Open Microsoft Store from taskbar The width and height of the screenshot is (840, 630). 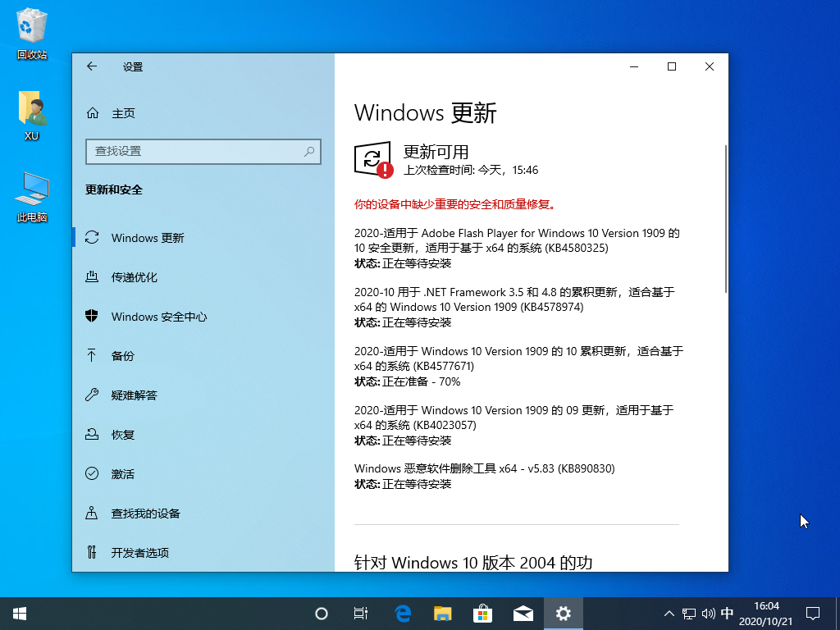tap(482, 614)
